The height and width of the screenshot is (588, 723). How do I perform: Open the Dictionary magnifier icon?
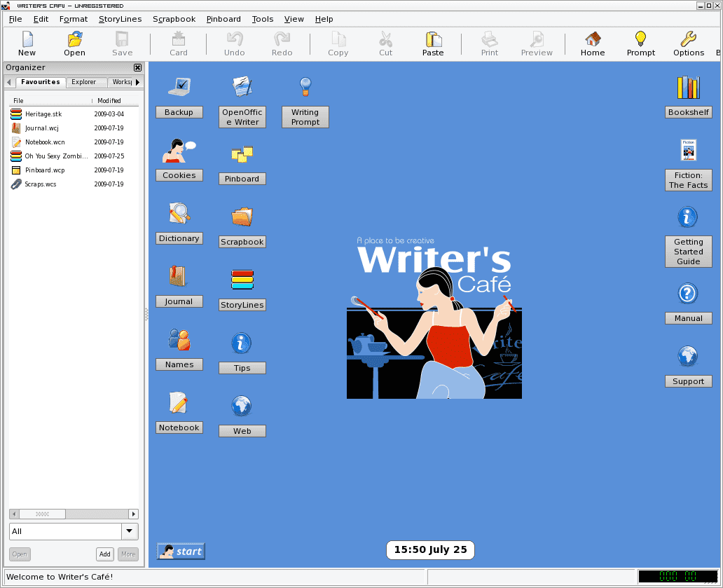click(x=179, y=213)
